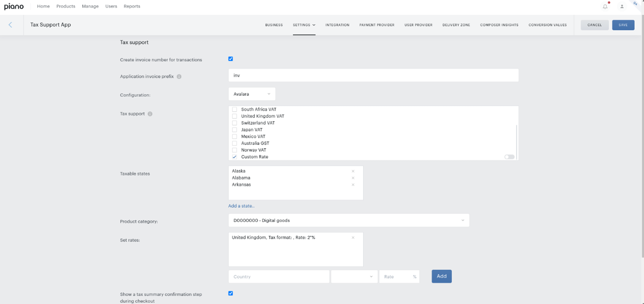
Task: Open the tax format dropdown beside Country
Action: pos(354,276)
